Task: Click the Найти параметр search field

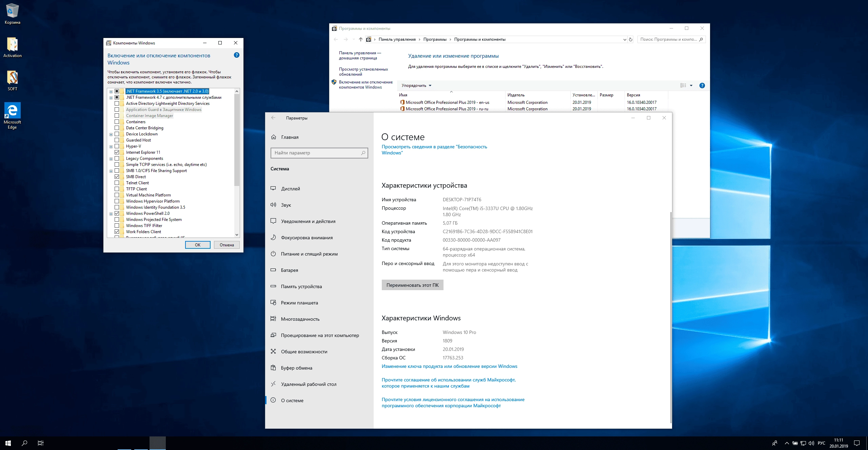Action: [319, 153]
